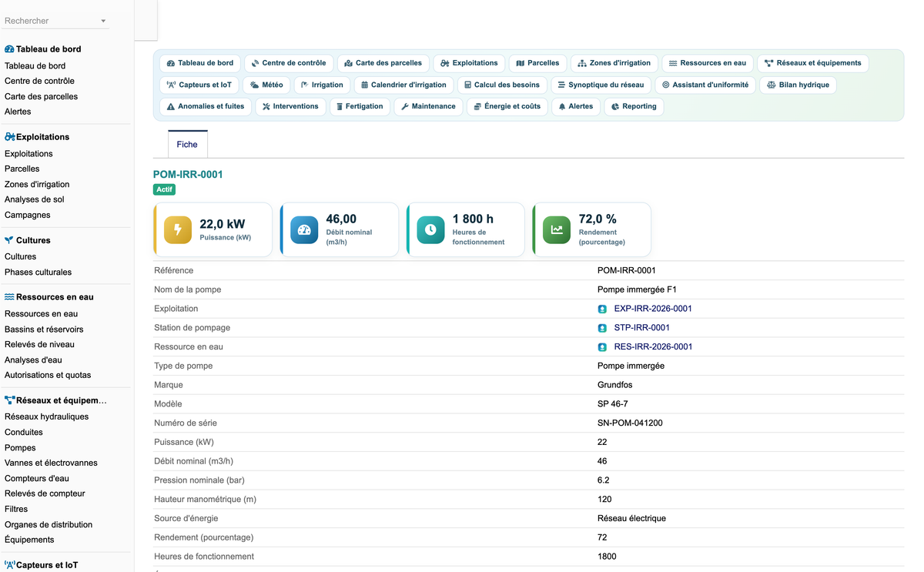Image resolution: width=924 pixels, height=572 pixels.
Task: Open Autorisations et quotas in the sidebar
Action: click(48, 376)
